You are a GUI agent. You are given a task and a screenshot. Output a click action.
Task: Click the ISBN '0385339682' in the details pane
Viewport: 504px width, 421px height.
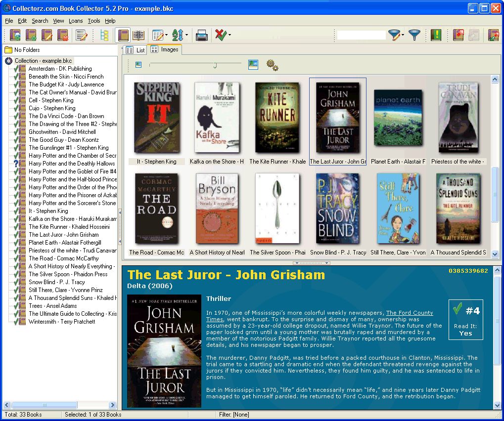click(468, 271)
